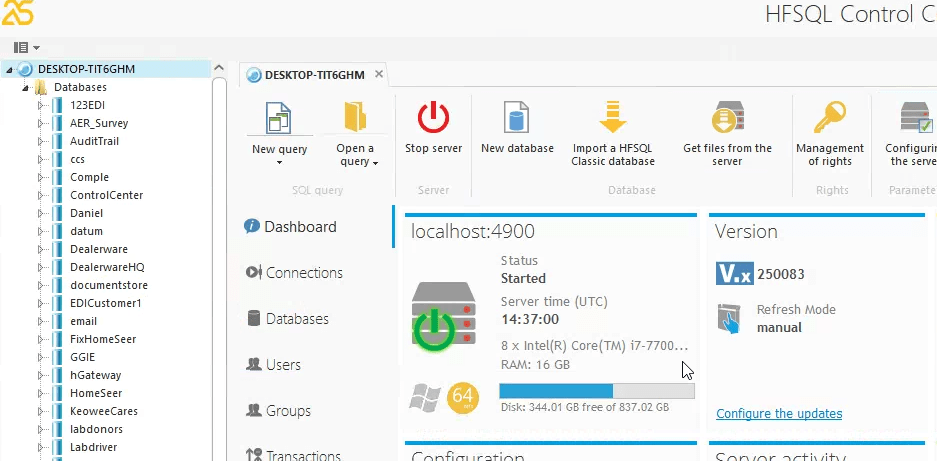Click Import a HFSQL Classic database icon
This screenshot has width=937, height=461.
612,119
